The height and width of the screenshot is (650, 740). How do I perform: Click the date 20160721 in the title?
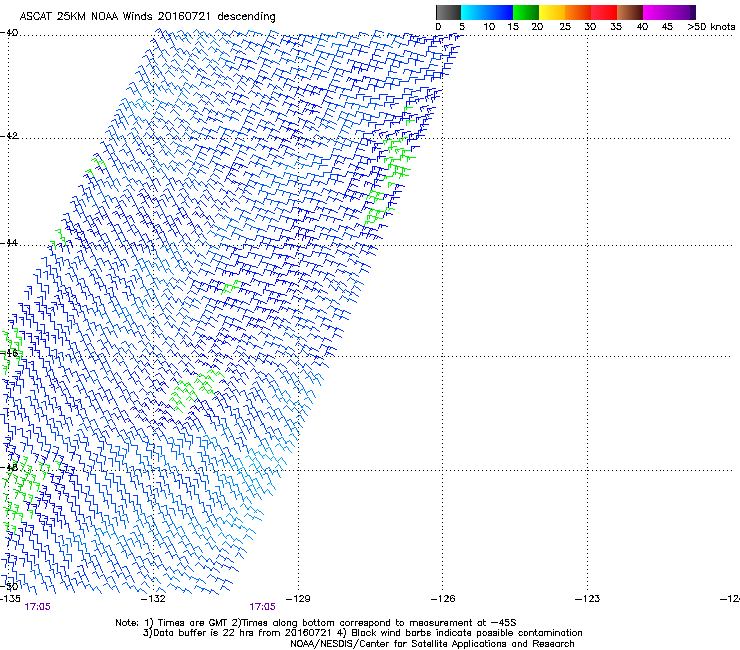click(x=185, y=16)
